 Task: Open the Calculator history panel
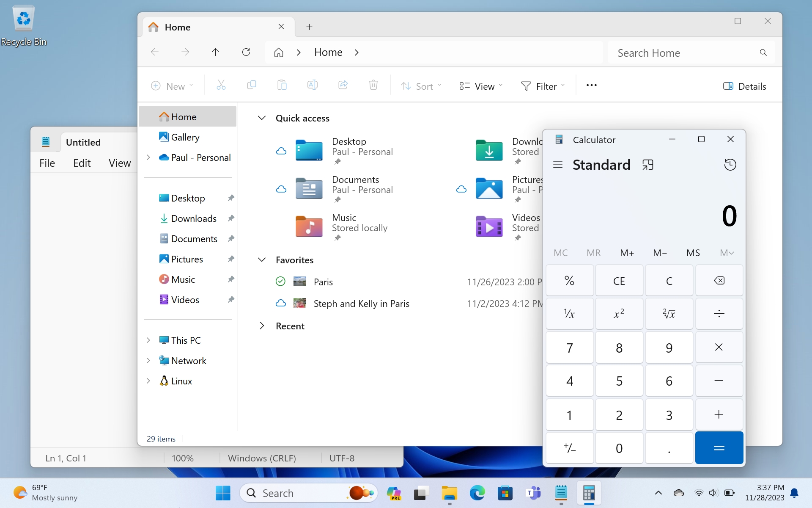pos(730,165)
